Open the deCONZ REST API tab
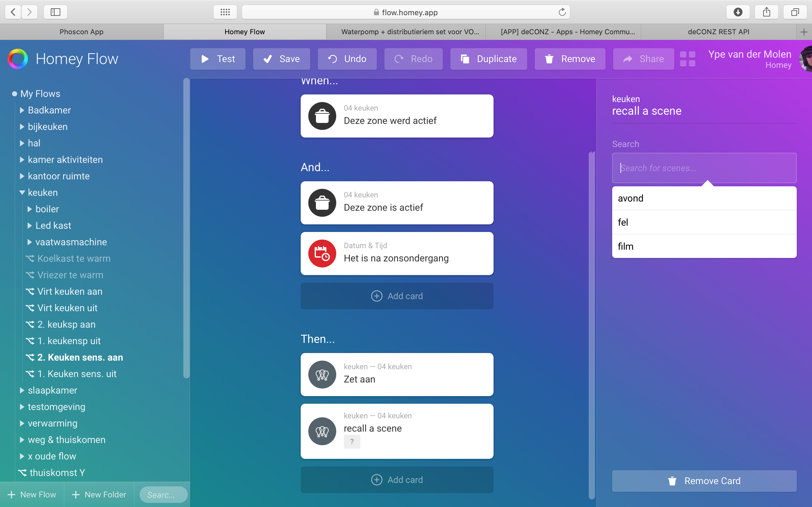Screen dimensions: 812x507 tap(718, 32)
